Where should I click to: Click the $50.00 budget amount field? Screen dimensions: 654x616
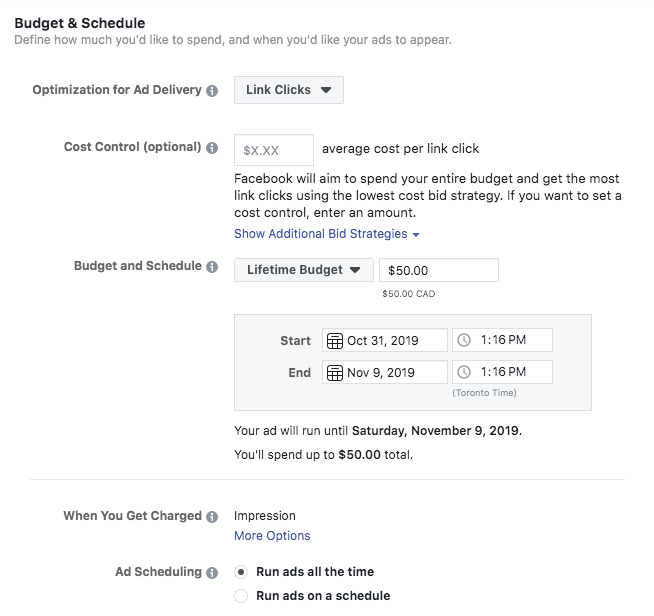(438, 270)
